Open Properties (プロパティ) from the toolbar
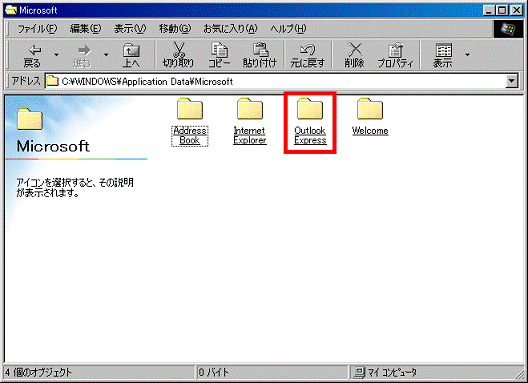528x383 pixels. (395, 55)
